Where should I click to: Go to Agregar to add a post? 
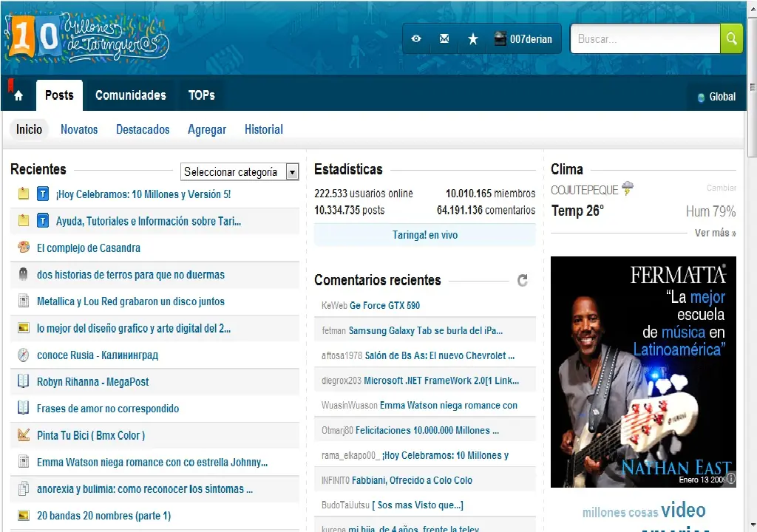tap(207, 130)
